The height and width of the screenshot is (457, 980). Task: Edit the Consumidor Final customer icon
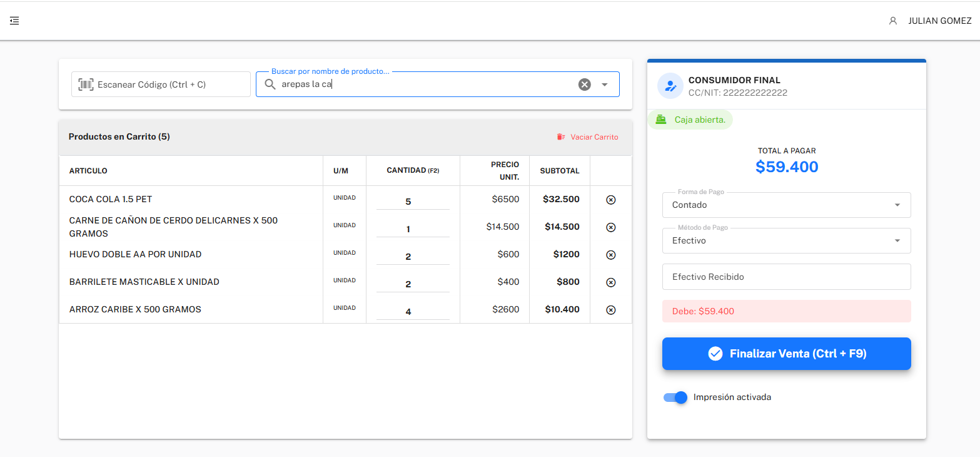click(x=670, y=86)
